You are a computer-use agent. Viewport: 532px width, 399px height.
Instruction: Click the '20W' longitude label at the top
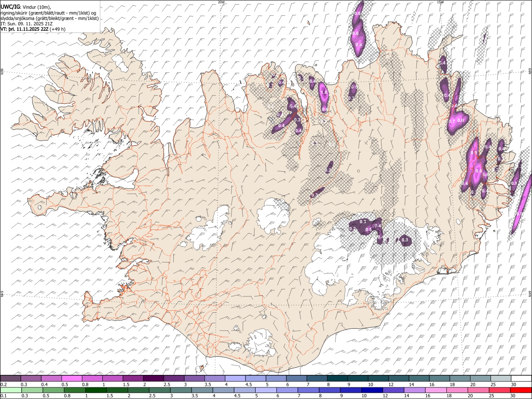click(221, 2)
